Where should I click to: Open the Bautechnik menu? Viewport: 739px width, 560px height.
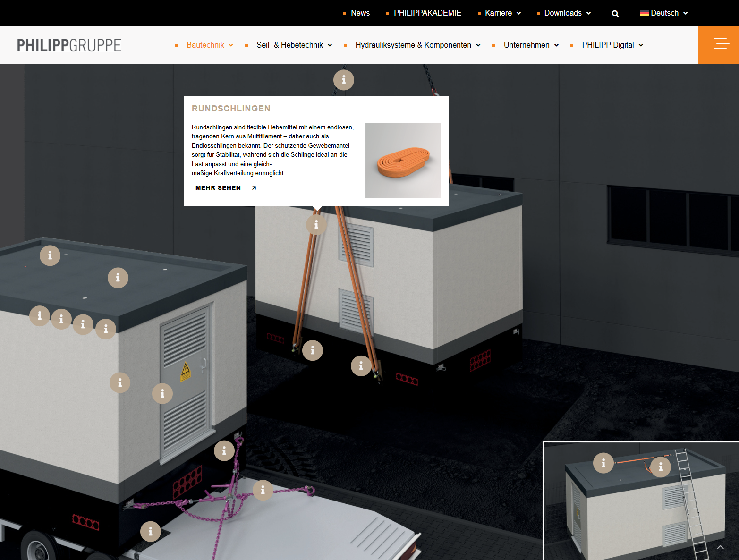(x=210, y=45)
